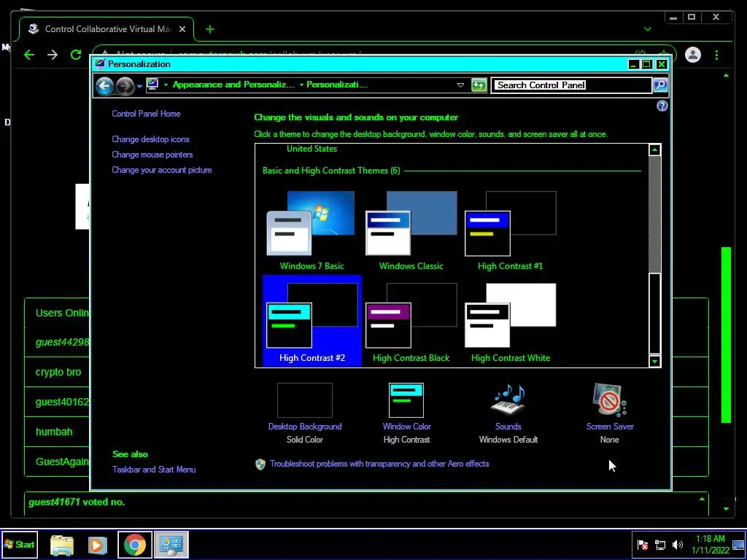Open the blue Help question mark icon
The width and height of the screenshot is (747, 560).
662,106
